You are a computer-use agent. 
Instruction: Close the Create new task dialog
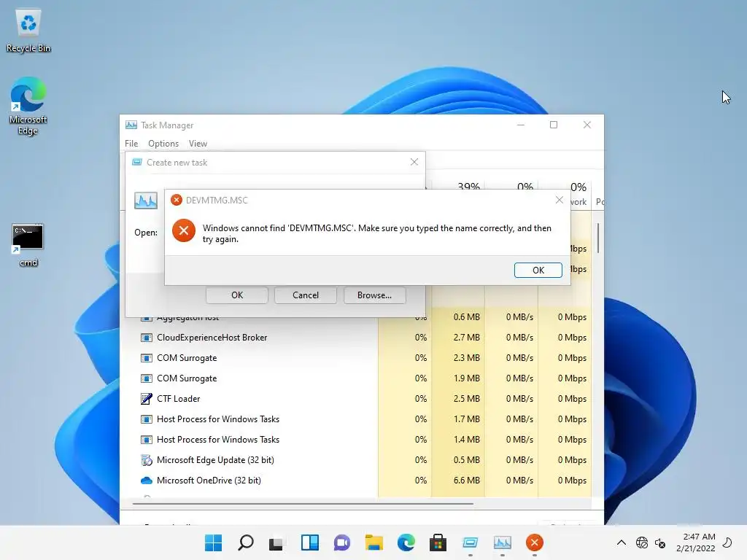pos(414,162)
